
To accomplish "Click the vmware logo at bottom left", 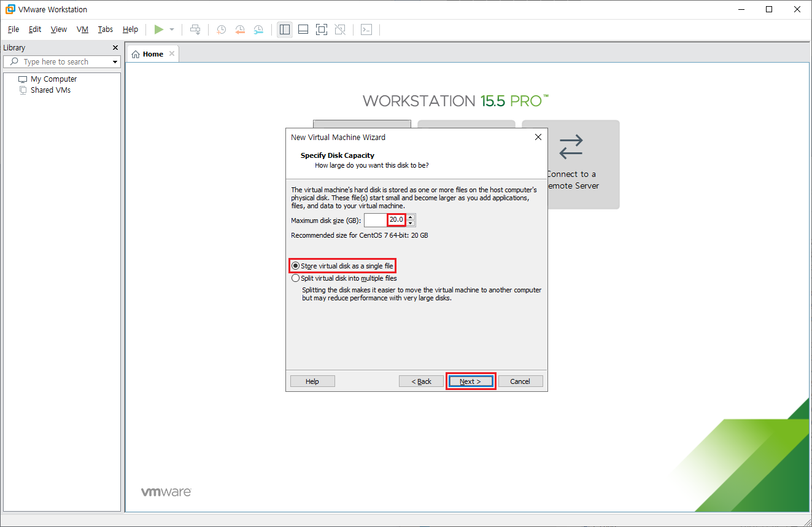I will (166, 492).
